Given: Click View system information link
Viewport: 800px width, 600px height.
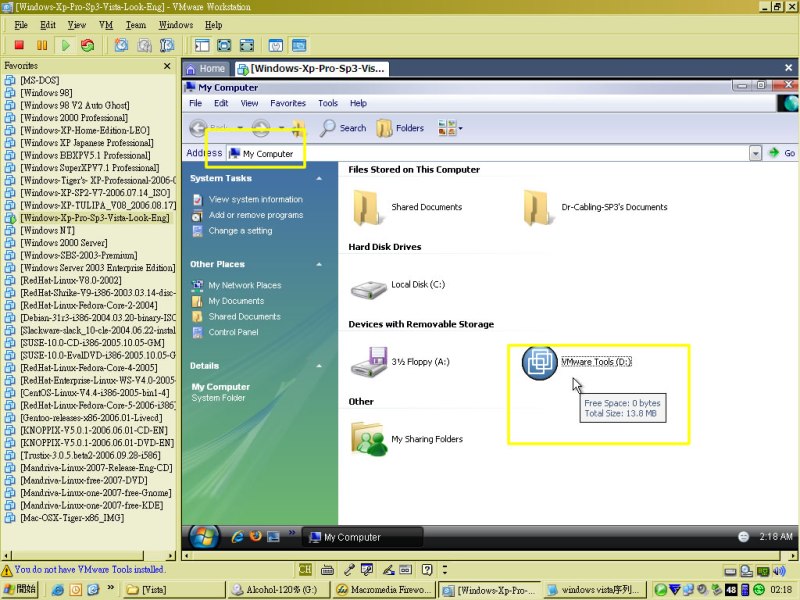Looking at the screenshot, I should click(x=256, y=199).
